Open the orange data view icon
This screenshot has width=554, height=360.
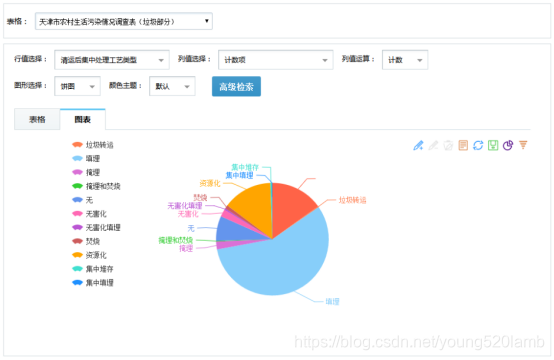pos(463,145)
